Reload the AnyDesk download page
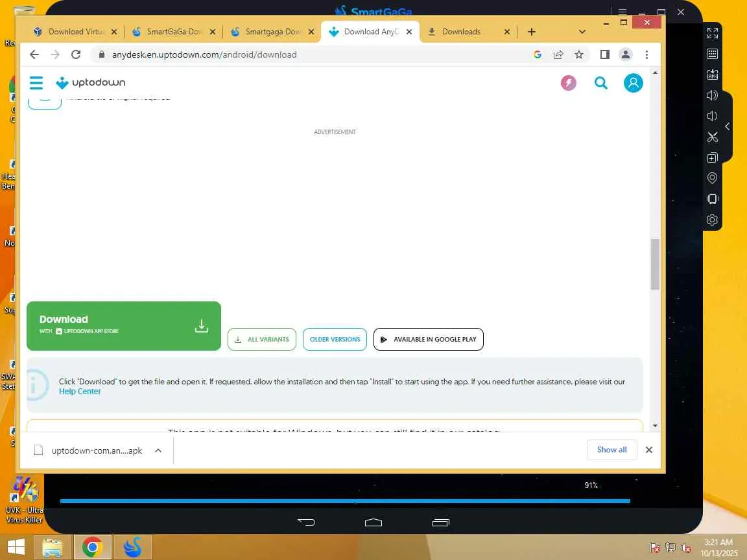The height and width of the screenshot is (560, 747). coord(76,54)
